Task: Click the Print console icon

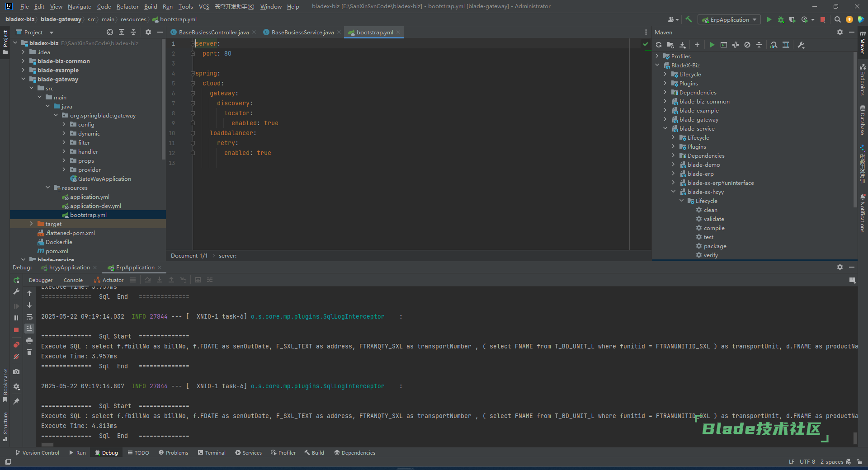Action: pos(29,340)
